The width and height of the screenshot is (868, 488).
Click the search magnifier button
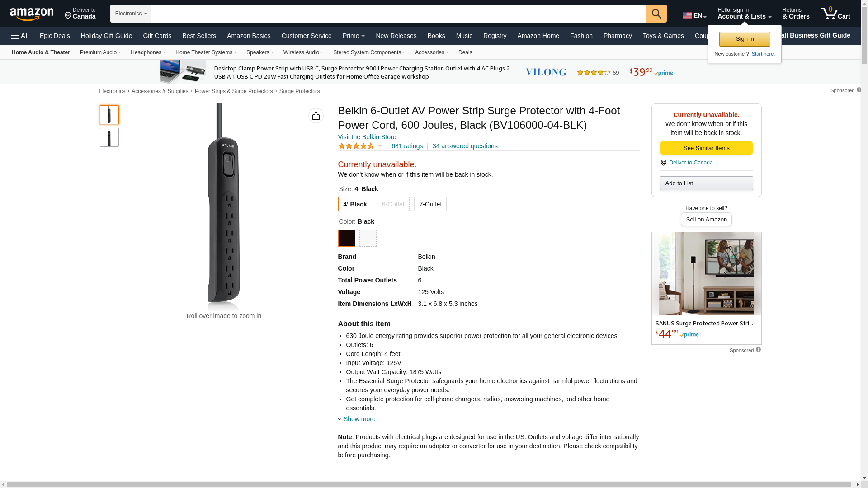pyautogui.click(x=656, y=14)
